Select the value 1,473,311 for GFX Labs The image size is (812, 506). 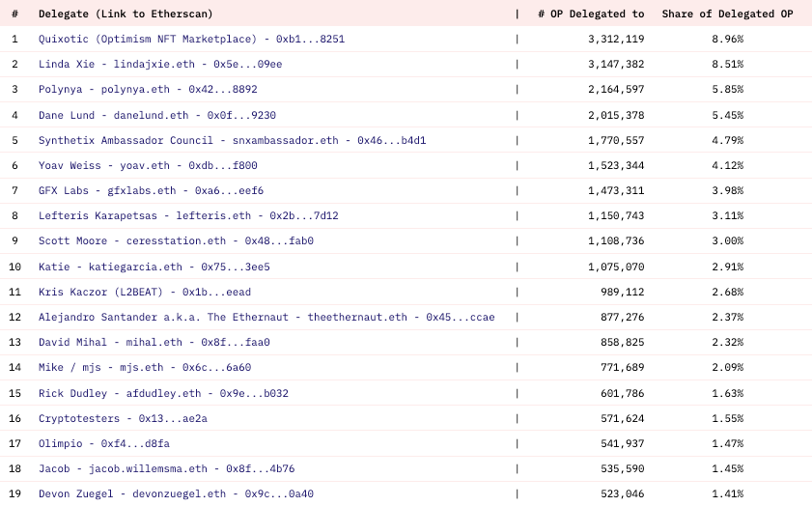(x=616, y=190)
